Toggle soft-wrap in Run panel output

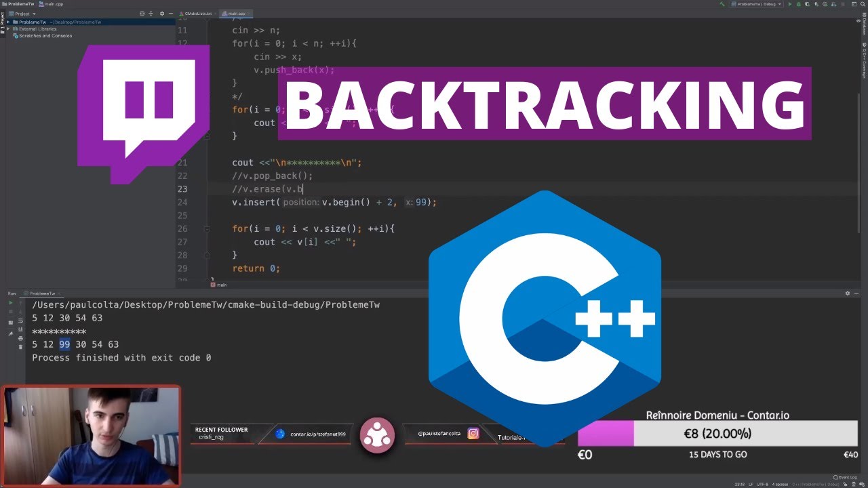click(20, 321)
